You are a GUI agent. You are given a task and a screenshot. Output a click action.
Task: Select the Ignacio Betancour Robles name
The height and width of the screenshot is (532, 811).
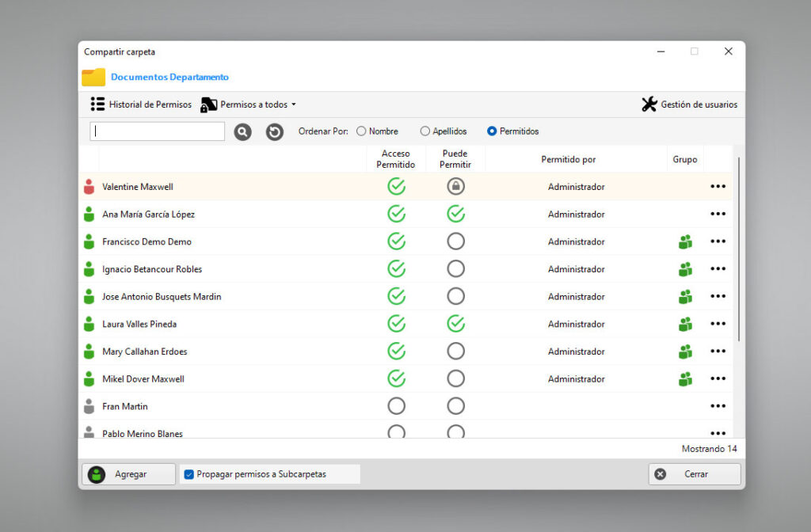pos(152,269)
